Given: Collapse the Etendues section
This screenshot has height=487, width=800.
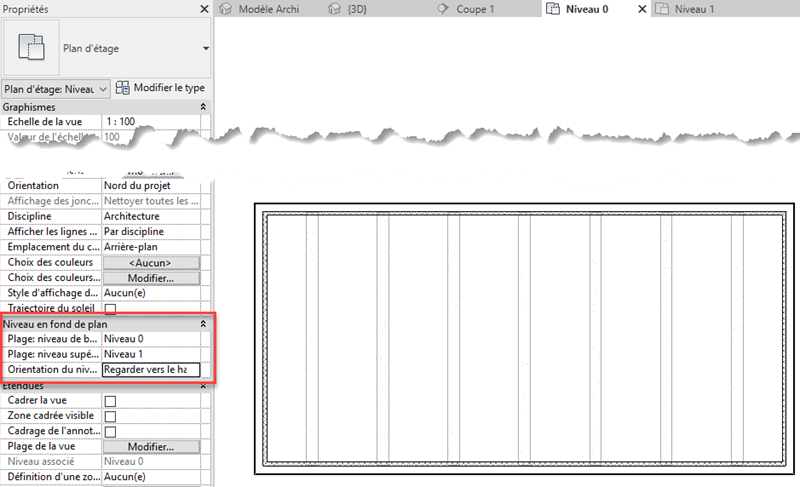Looking at the screenshot, I should [204, 385].
